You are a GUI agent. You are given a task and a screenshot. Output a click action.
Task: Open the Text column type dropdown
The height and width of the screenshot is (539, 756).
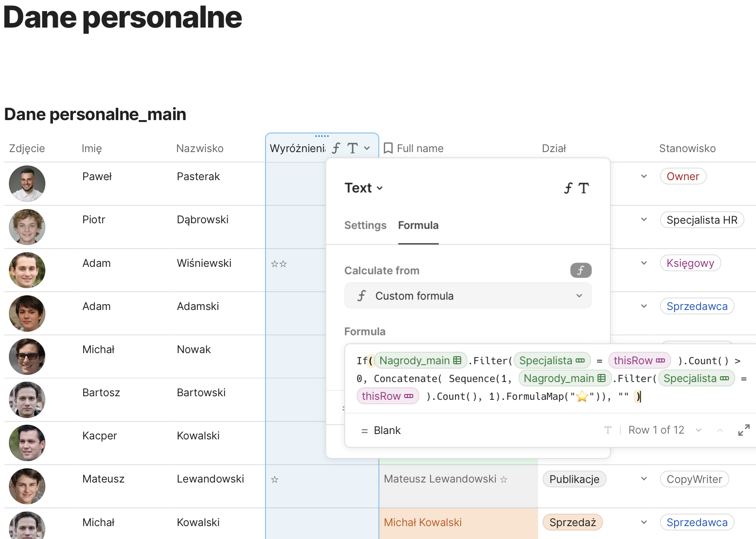point(364,188)
